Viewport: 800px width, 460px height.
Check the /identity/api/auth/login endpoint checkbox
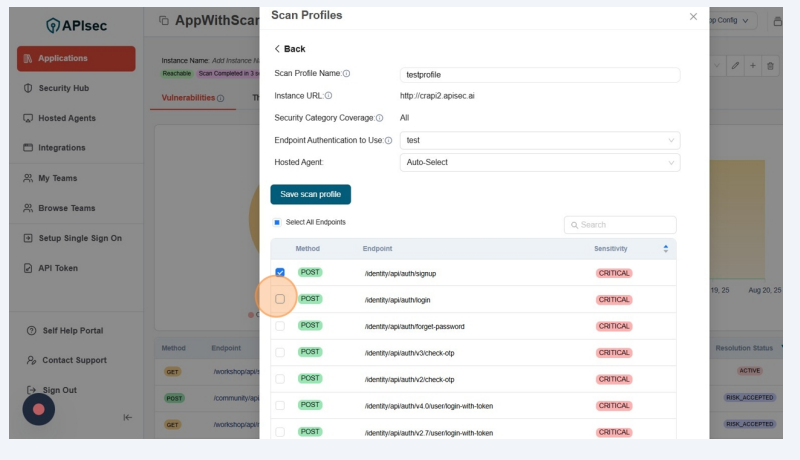point(280,299)
